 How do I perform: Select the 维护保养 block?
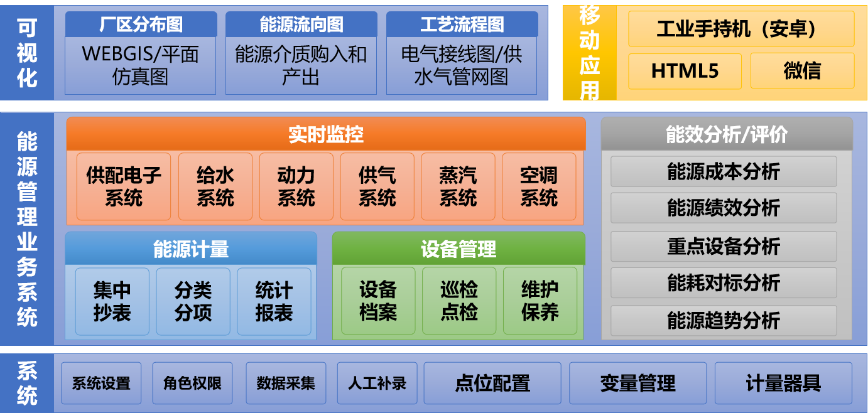click(x=540, y=301)
